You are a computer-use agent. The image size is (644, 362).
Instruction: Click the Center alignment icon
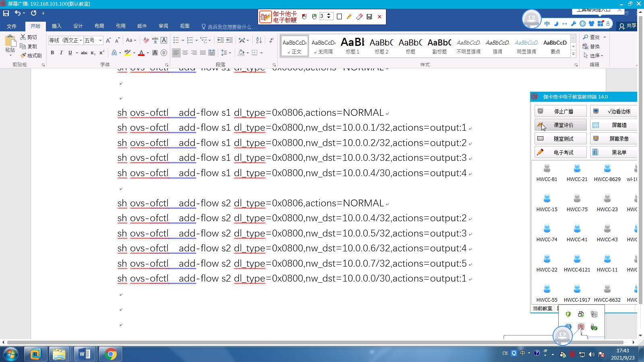[185, 53]
